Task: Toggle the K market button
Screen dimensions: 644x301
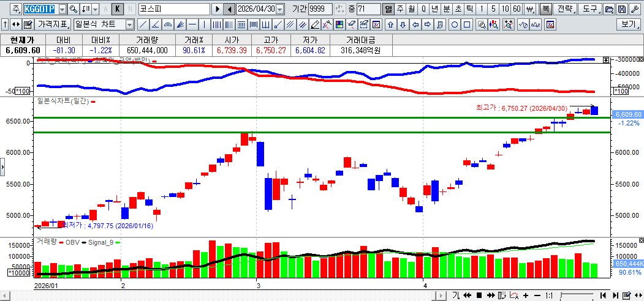Action: click(117, 9)
